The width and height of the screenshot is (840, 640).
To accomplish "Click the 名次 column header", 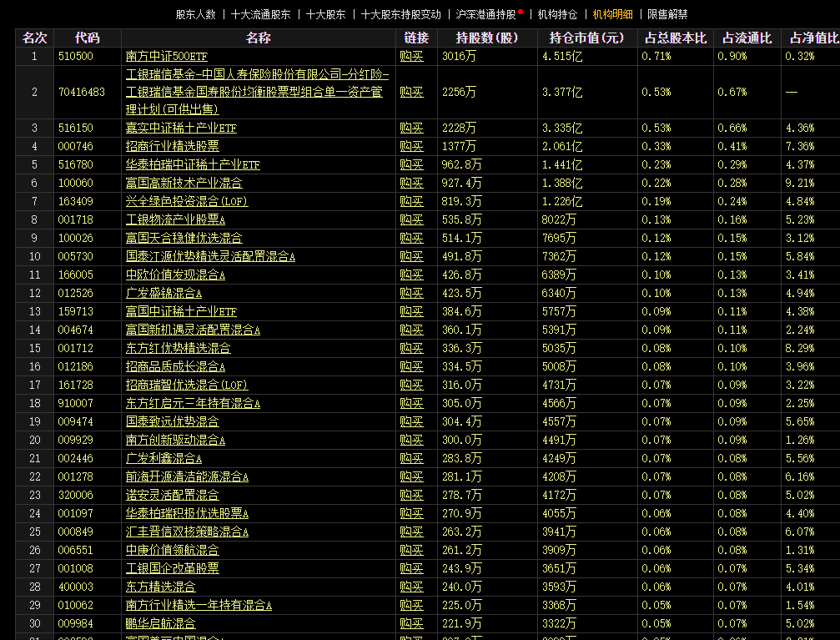I will click(35, 38).
